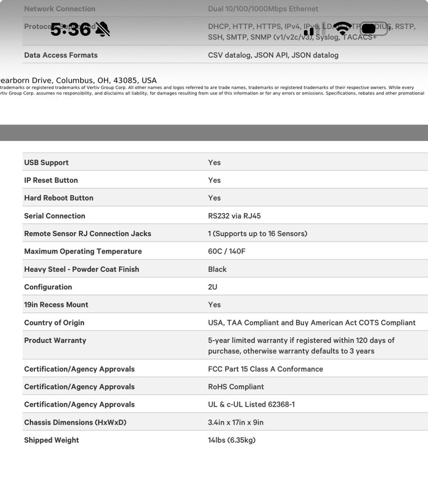Select the 'Serial Connection' label
Image resolution: width=428 pixels, height=504 pixels.
click(54, 216)
